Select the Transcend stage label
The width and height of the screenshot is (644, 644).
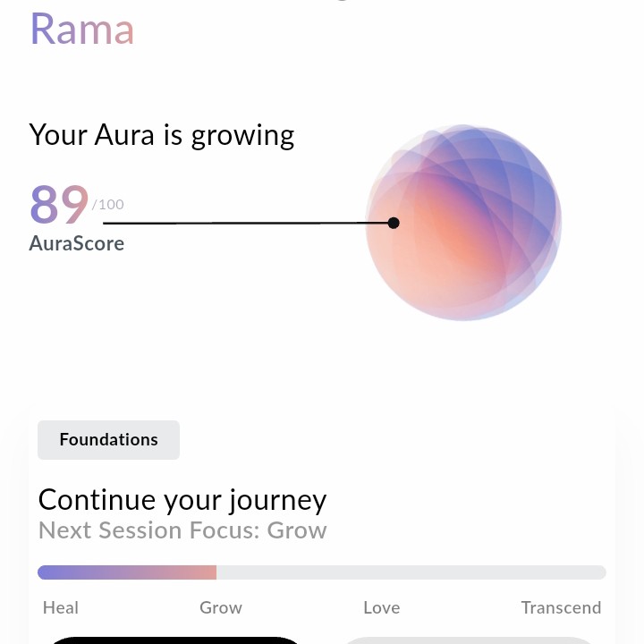point(561,608)
